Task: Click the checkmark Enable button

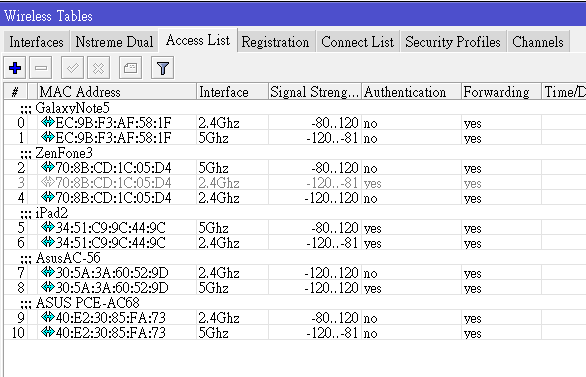Action: [73, 68]
